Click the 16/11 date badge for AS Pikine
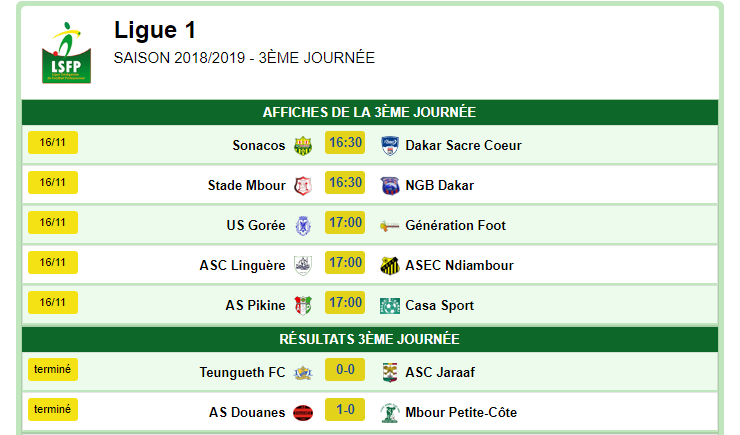The width and height of the screenshot is (740, 435). (53, 302)
